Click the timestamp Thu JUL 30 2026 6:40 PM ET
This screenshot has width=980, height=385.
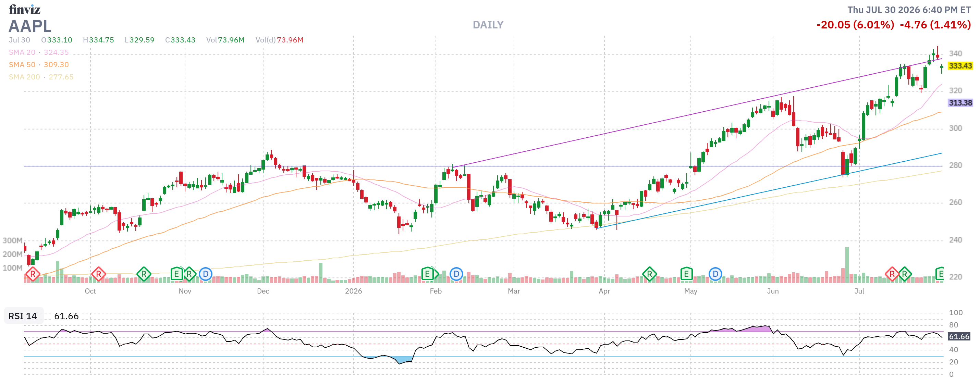point(909,10)
